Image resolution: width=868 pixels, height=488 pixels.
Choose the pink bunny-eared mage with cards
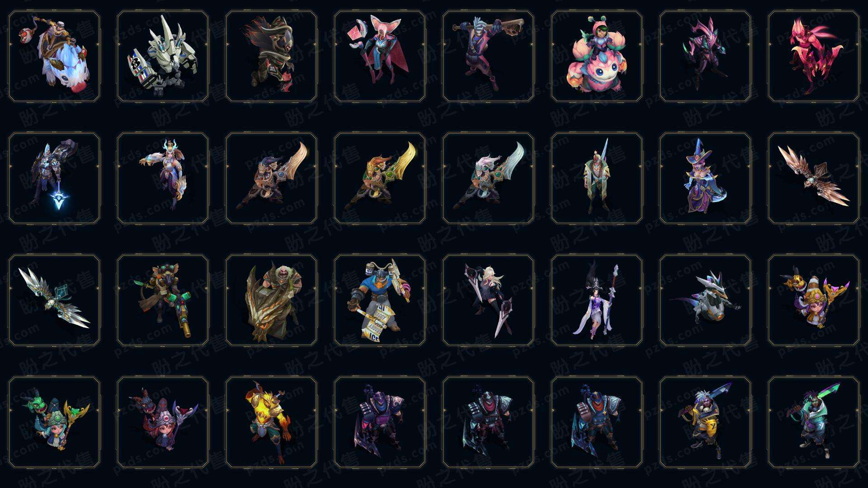(380, 56)
